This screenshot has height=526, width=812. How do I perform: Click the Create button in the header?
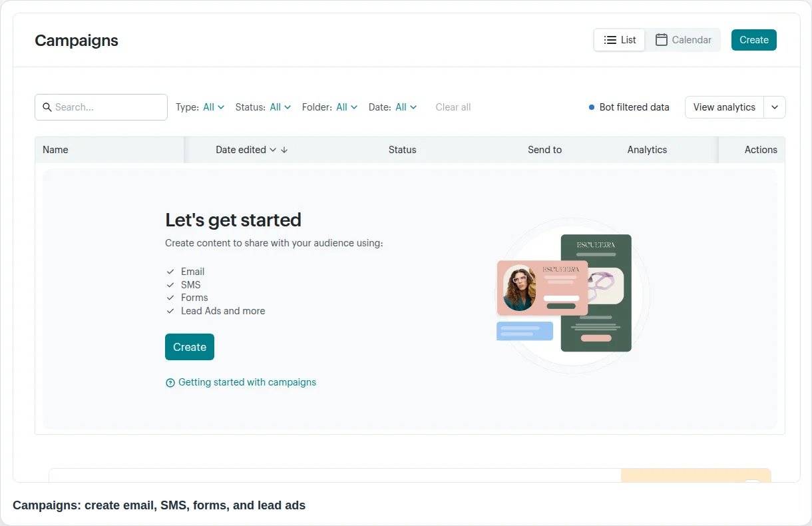coord(754,40)
